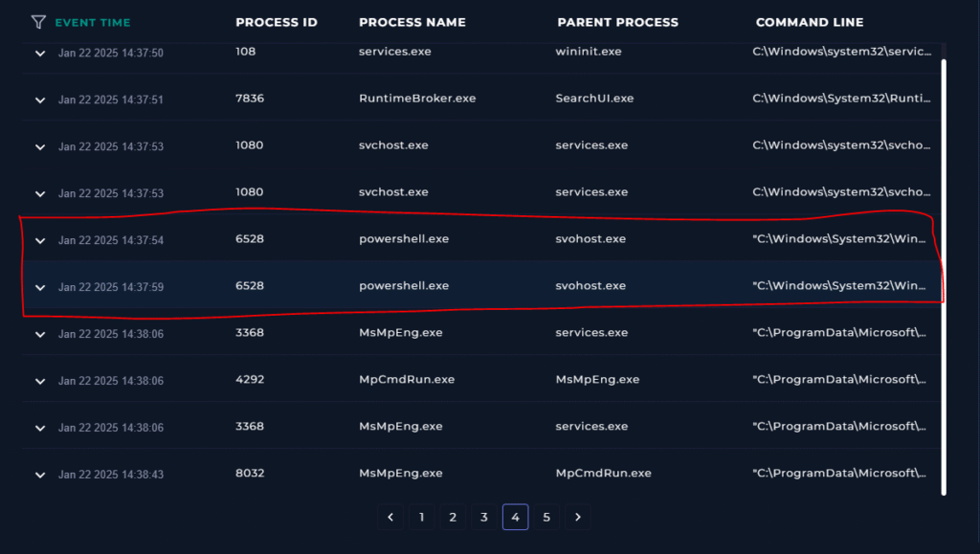
Task: Expand the first svchost.exe 14:37:53 row
Action: point(40,146)
